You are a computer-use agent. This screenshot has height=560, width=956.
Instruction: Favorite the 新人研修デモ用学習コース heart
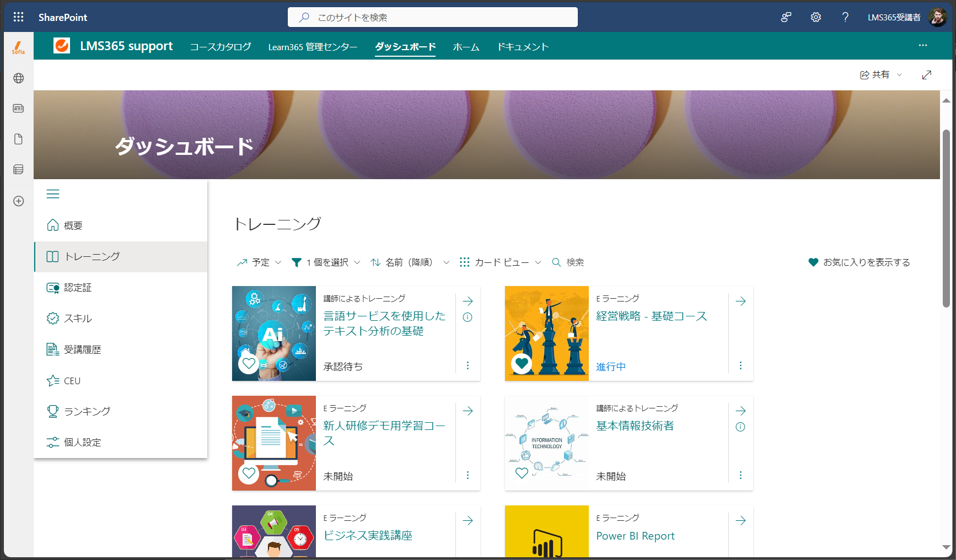pos(249,473)
